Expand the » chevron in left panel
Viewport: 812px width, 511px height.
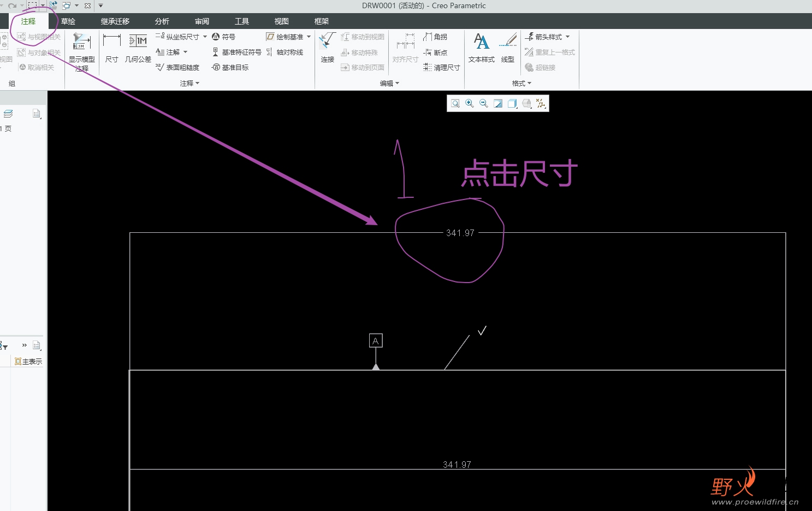25,345
